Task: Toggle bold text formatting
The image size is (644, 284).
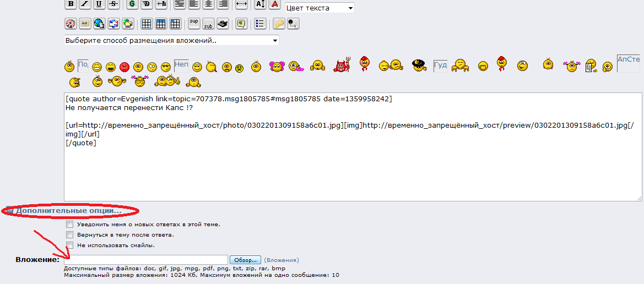Action: tap(71, 4)
